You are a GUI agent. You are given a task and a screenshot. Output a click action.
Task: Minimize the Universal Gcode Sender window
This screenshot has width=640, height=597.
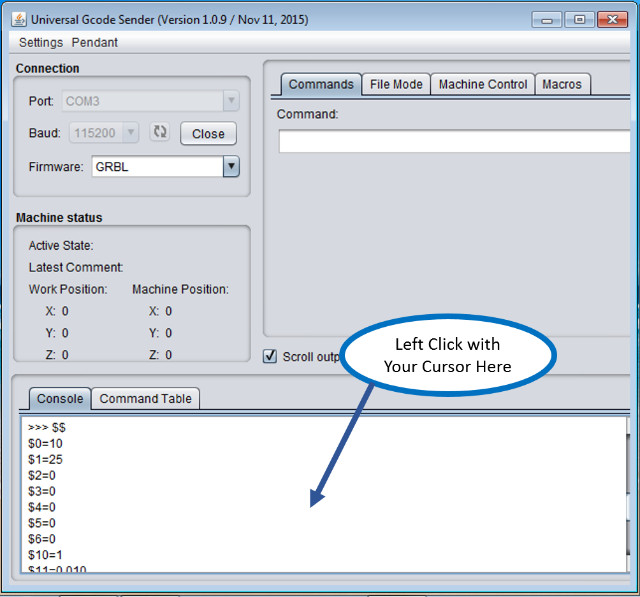pyautogui.click(x=547, y=20)
